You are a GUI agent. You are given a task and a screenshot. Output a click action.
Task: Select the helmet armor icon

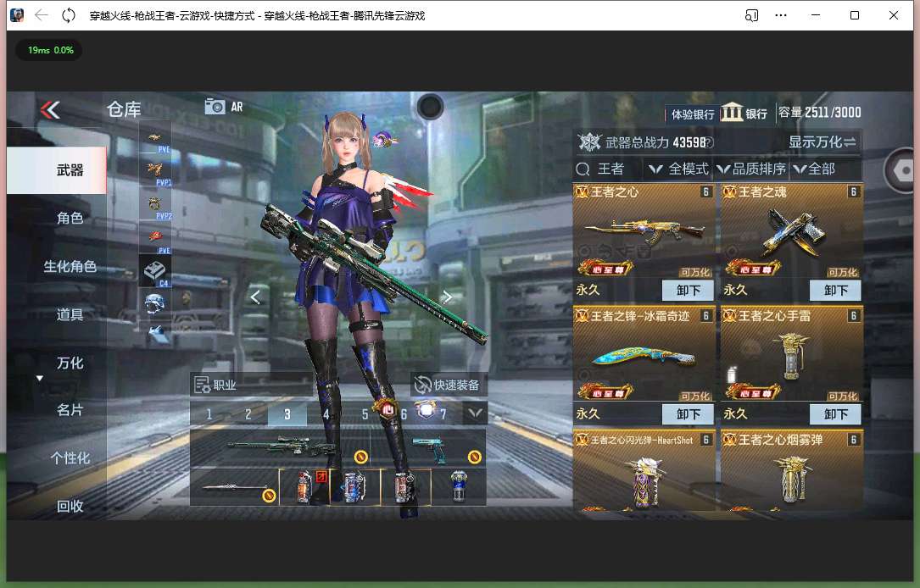[x=155, y=303]
